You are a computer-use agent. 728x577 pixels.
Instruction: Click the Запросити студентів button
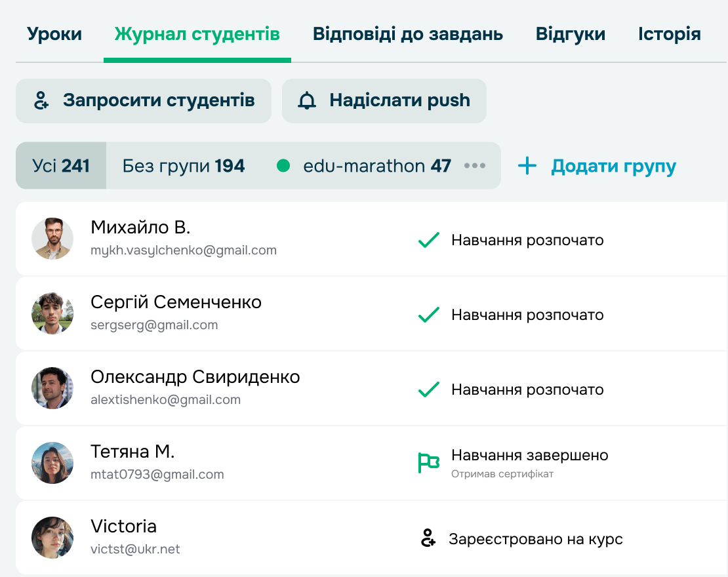pos(143,100)
